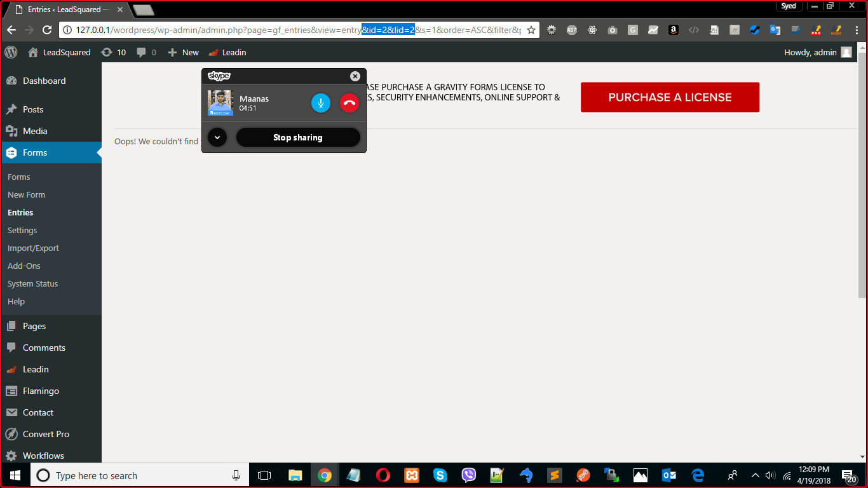Open the Chrome three-dot menu
The image size is (868, 488).
[856, 30]
